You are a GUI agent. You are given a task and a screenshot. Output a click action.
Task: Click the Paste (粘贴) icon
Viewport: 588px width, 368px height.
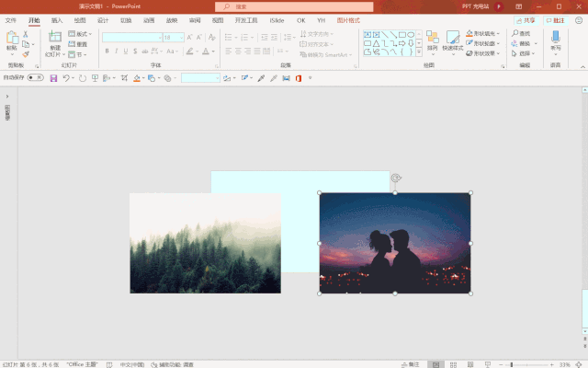pos(12,39)
